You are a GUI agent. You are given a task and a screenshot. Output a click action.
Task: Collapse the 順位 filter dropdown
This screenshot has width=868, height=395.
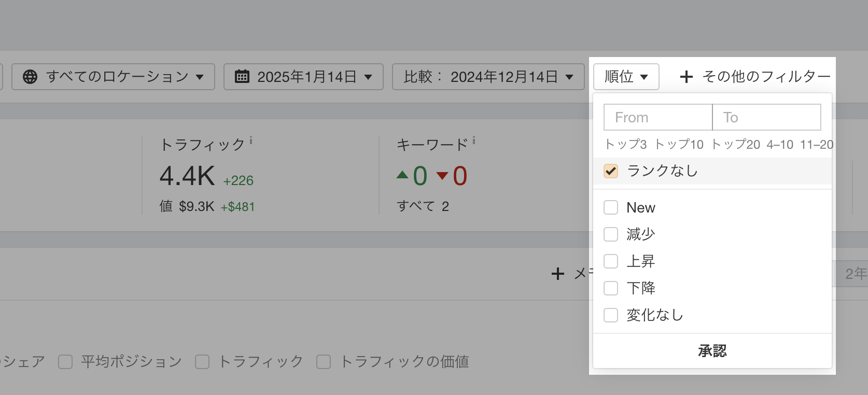click(x=626, y=77)
